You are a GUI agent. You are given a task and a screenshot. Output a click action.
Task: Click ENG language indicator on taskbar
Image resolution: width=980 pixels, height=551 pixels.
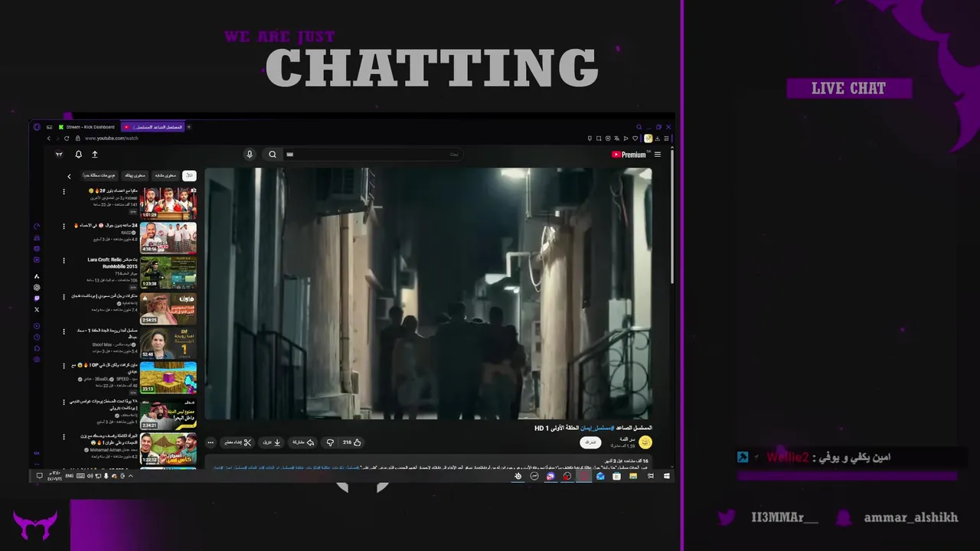(x=70, y=476)
